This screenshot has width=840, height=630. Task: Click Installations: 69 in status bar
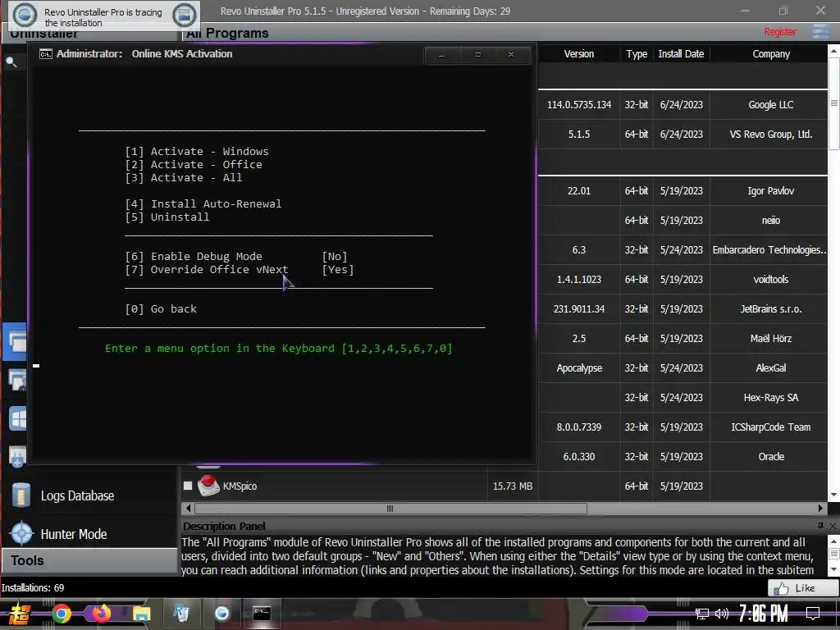[x=33, y=587]
